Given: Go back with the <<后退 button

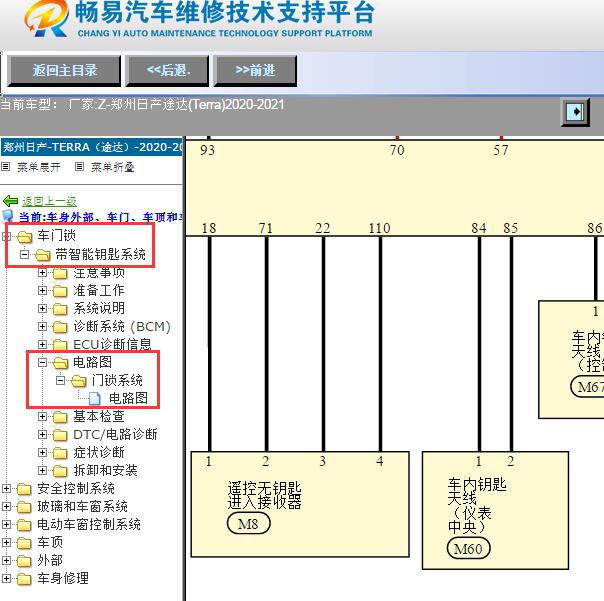Looking at the screenshot, I should click(x=168, y=71).
